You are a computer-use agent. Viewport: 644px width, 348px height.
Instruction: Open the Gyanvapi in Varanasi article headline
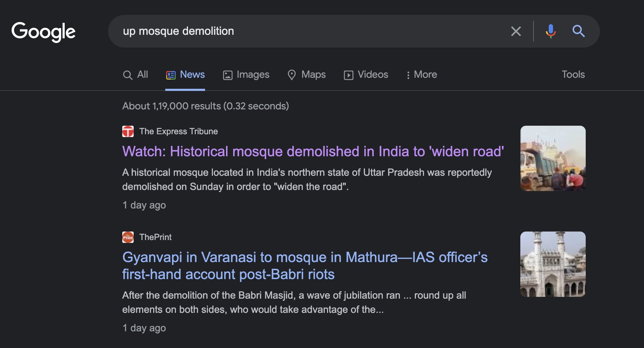305,266
